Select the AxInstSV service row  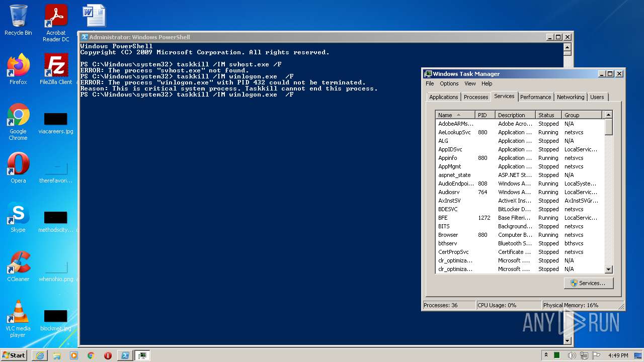519,201
